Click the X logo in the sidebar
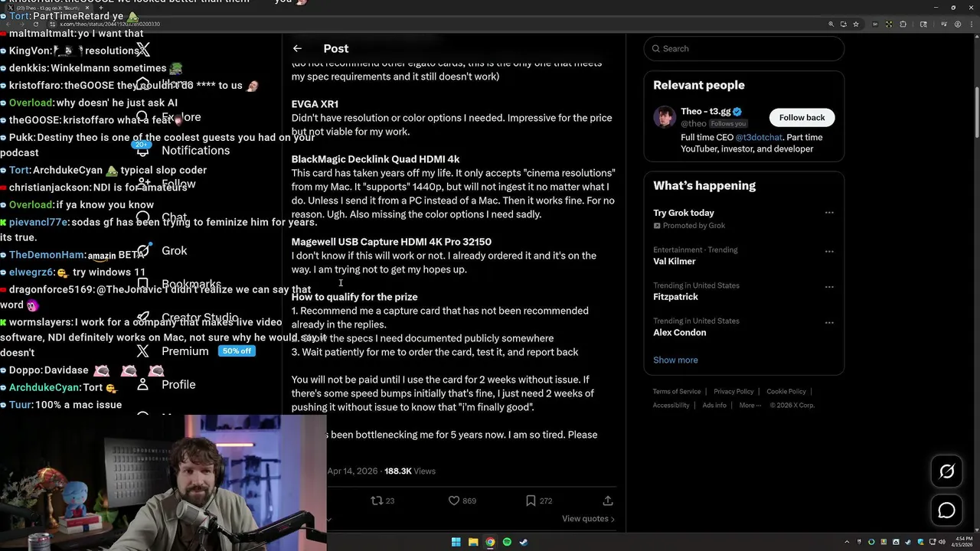Image resolution: width=980 pixels, height=551 pixels. pyautogui.click(x=143, y=50)
